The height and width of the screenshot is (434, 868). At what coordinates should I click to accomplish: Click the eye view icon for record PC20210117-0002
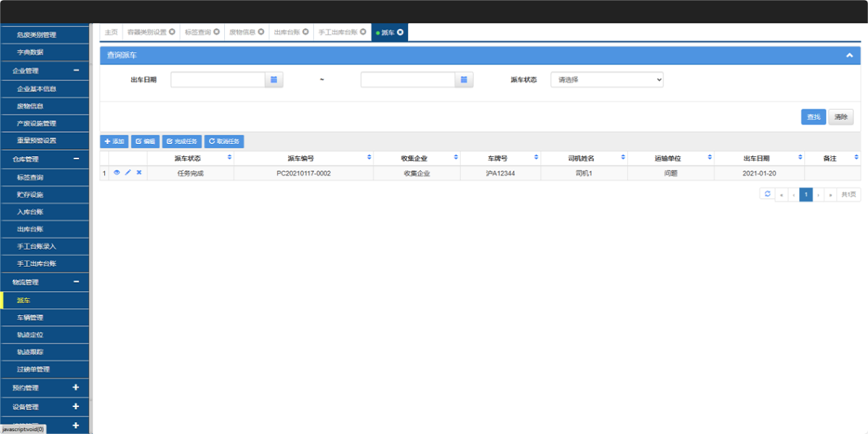coord(116,173)
